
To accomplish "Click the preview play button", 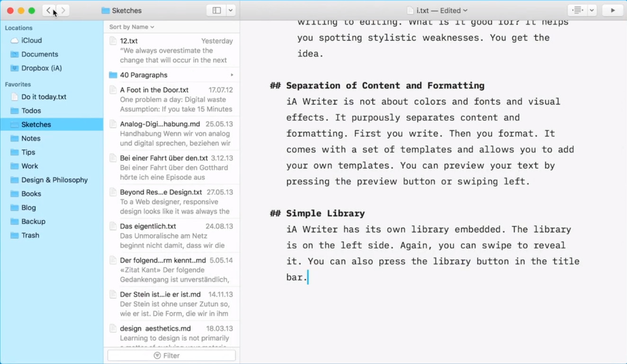I will [x=613, y=10].
